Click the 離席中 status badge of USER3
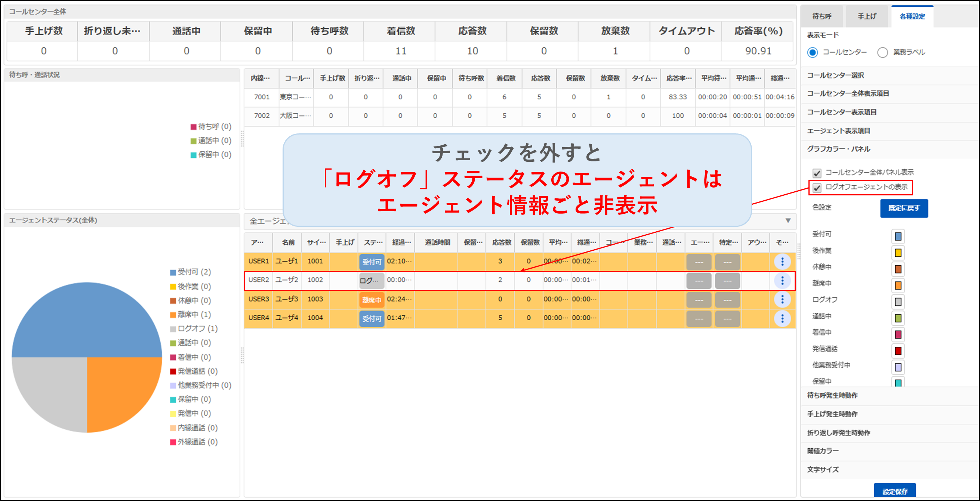Screen dimensions: 980x501 [x=371, y=300]
